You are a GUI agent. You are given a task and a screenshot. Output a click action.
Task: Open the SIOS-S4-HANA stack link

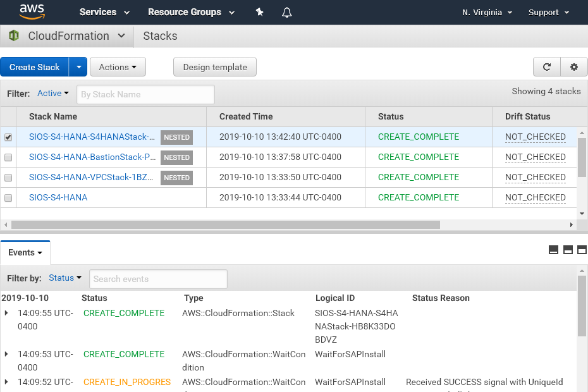pyautogui.click(x=58, y=197)
